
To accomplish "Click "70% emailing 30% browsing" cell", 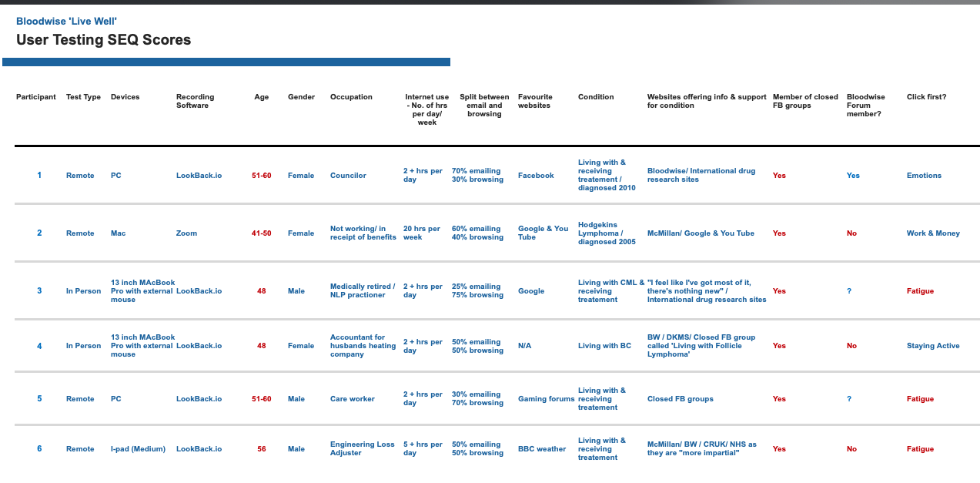I will click(477, 176).
